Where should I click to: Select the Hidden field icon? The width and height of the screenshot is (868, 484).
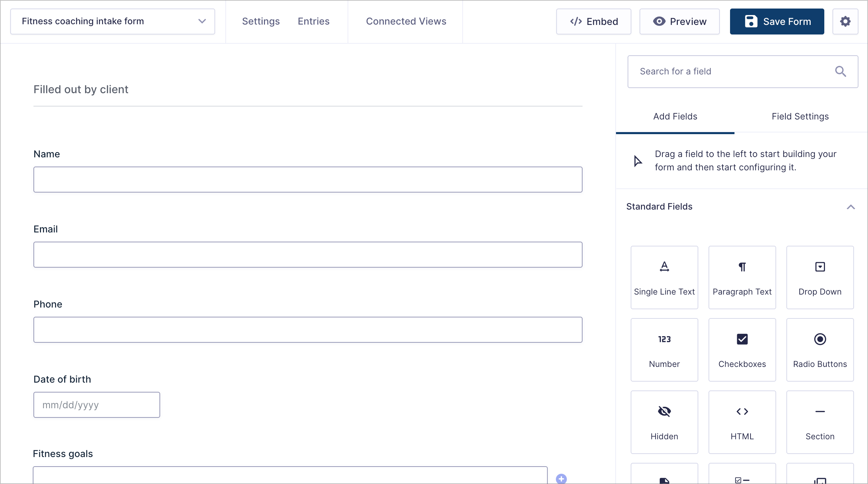point(664,422)
